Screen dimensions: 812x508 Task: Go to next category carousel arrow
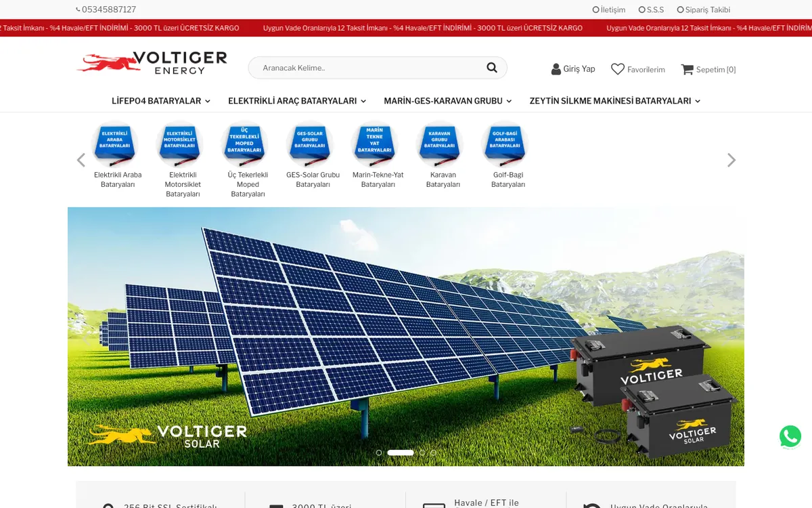click(x=731, y=160)
